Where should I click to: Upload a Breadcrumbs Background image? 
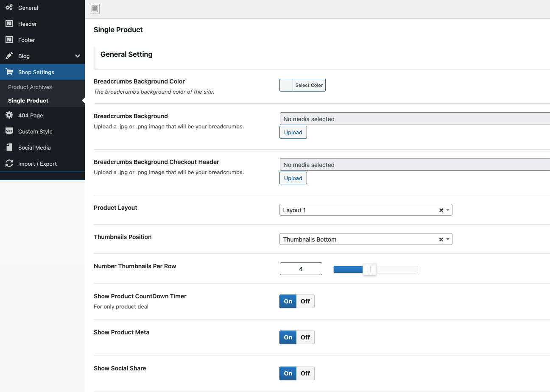tap(293, 132)
